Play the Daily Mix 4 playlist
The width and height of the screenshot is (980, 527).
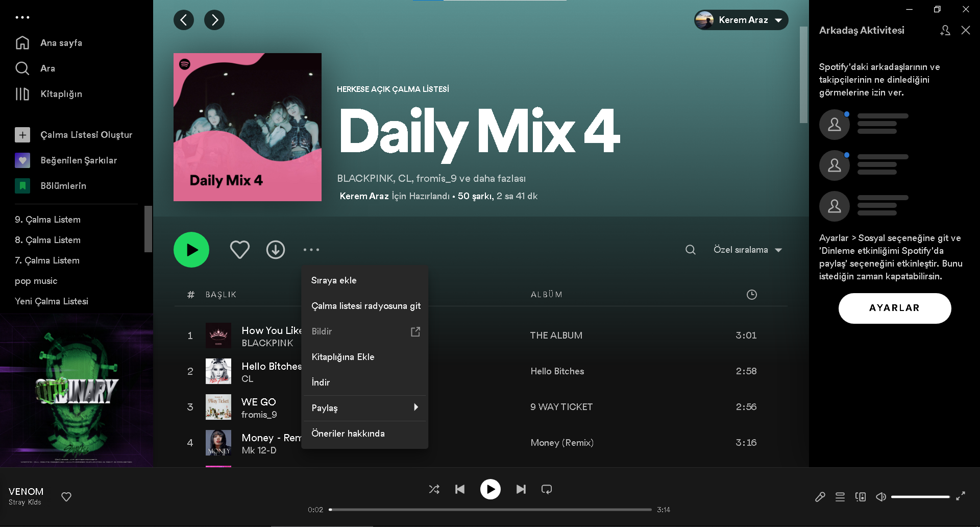pyautogui.click(x=191, y=250)
